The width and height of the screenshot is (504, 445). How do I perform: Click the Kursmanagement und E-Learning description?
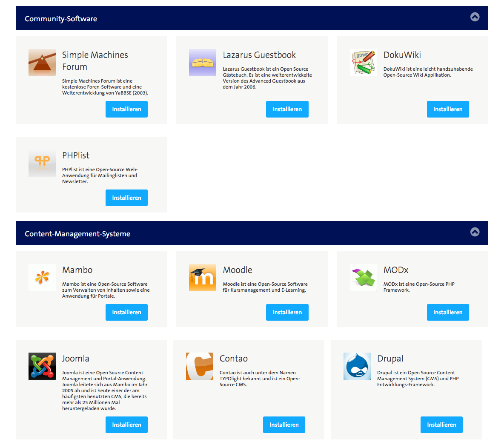[x=265, y=287]
